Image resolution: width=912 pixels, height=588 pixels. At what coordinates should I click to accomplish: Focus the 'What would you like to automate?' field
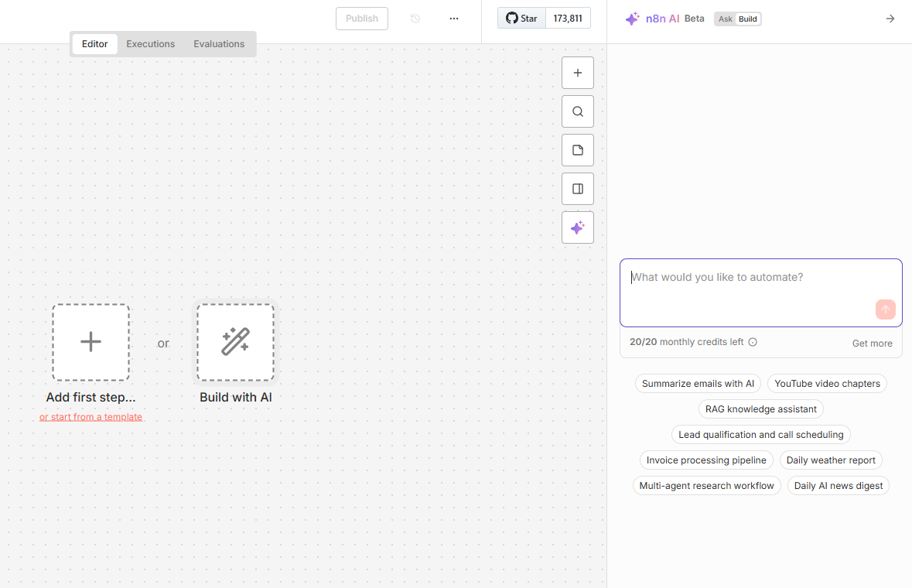click(x=761, y=292)
